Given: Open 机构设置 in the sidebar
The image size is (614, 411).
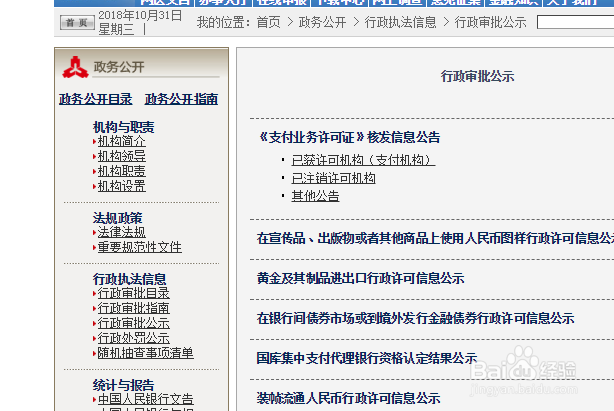Looking at the screenshot, I should 121,186.
